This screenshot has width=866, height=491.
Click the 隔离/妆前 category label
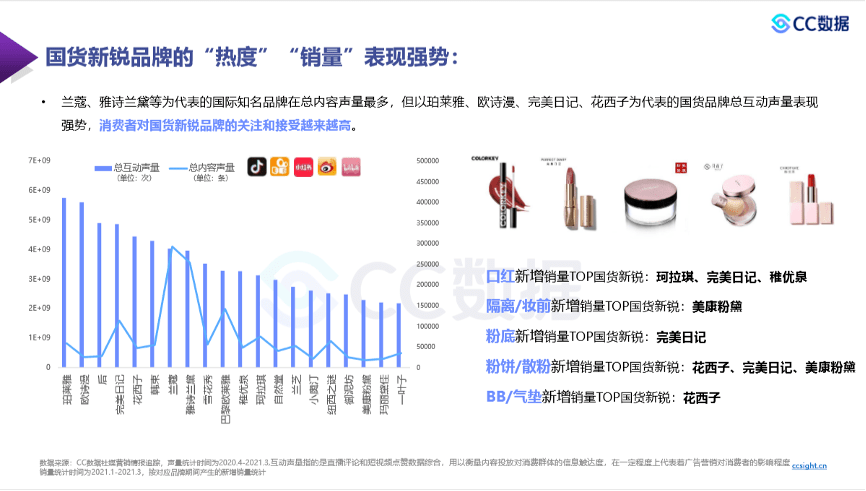click(x=518, y=306)
